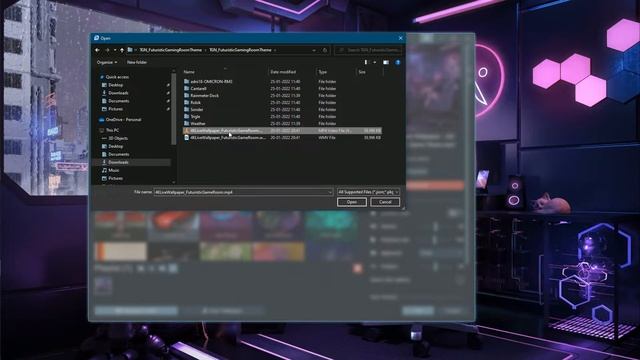The width and height of the screenshot is (640, 360).
Task: Expand the File name dropdown arrow
Action: tap(330, 192)
